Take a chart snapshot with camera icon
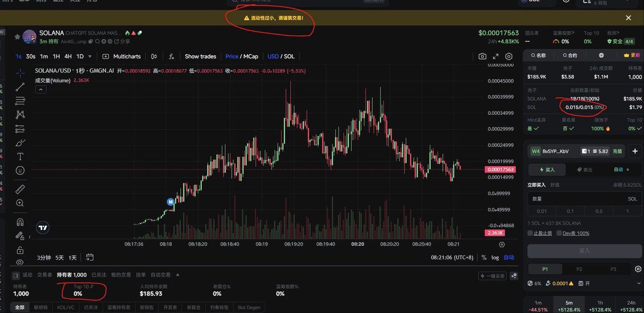Screen dimensions: 644x313 (x=482, y=56)
